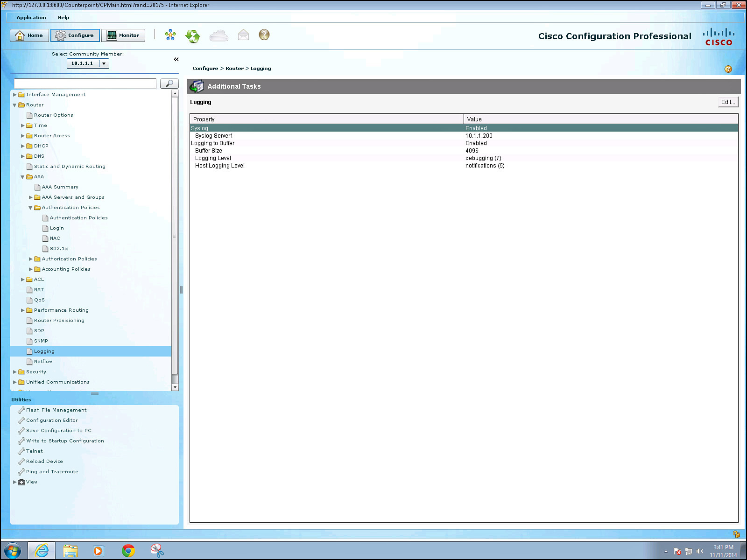Image resolution: width=747 pixels, height=560 pixels.
Task: Open Flash File Management utility
Action: 56,410
